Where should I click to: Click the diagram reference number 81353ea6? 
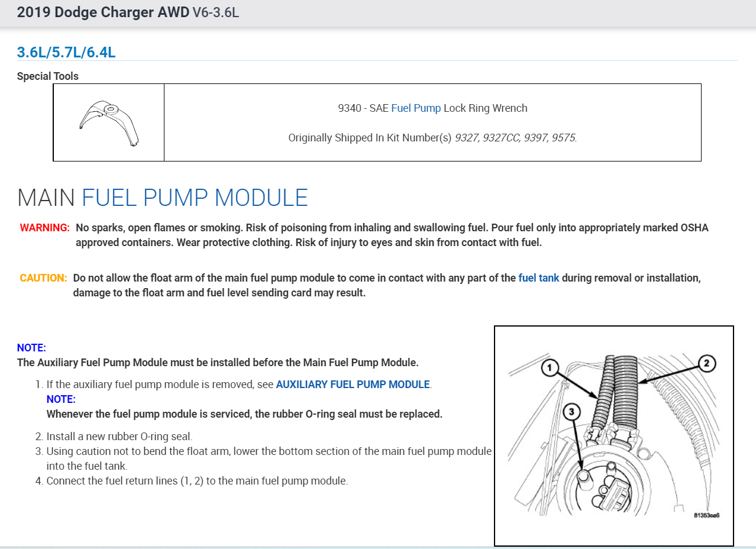click(706, 515)
